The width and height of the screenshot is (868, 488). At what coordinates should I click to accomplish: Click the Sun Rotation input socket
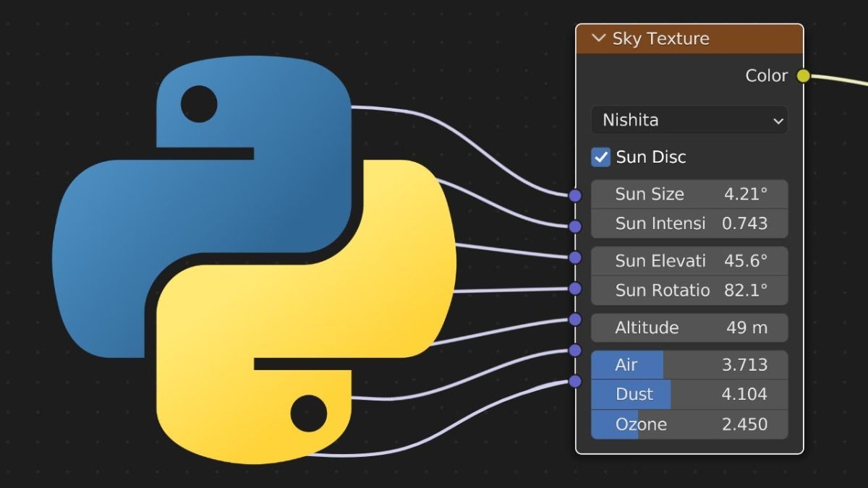pyautogui.click(x=575, y=288)
